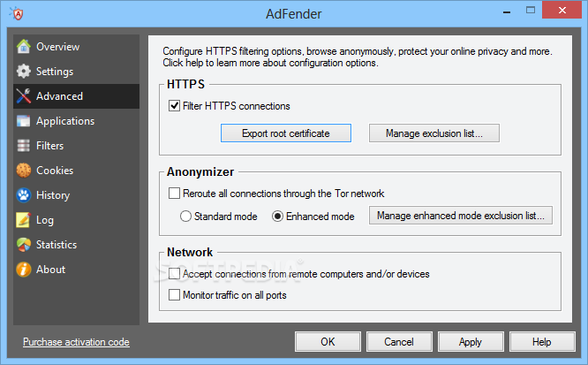Click the Cookies cookie icon
Screen dimensions: 588x365
click(24, 170)
